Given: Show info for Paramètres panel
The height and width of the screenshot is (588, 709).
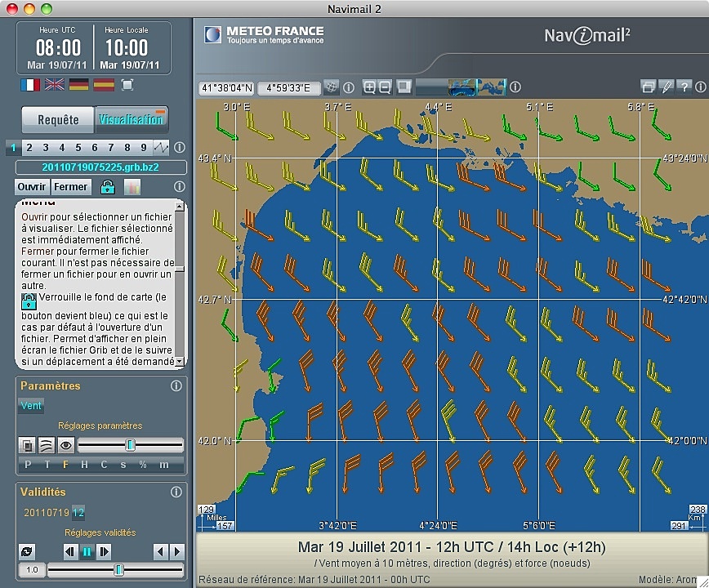Looking at the screenshot, I should click(x=176, y=385).
